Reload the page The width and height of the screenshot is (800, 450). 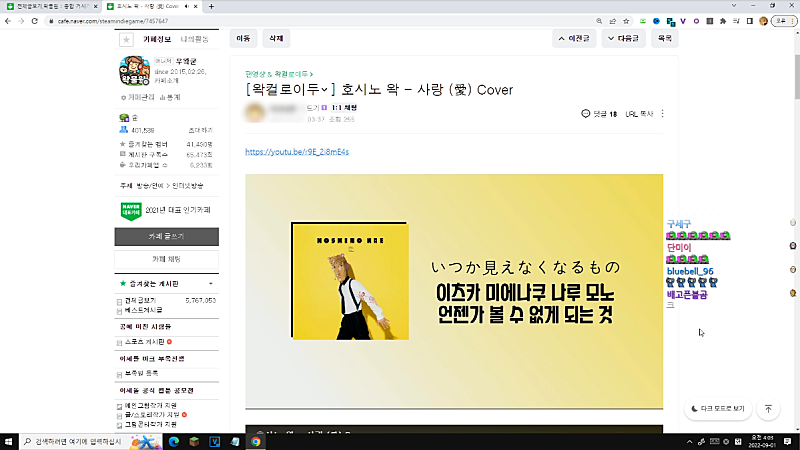click(35, 21)
